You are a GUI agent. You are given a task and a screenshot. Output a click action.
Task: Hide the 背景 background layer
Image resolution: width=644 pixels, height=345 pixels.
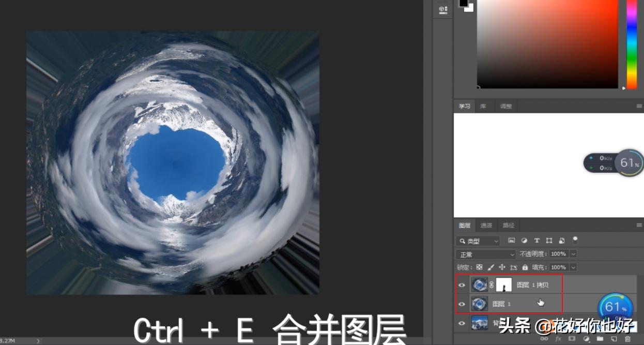point(462,323)
